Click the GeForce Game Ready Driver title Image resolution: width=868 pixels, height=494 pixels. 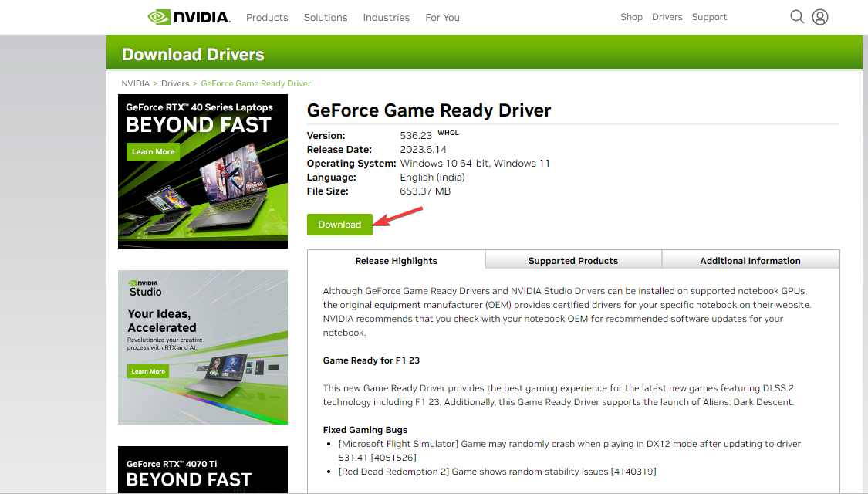pos(429,110)
